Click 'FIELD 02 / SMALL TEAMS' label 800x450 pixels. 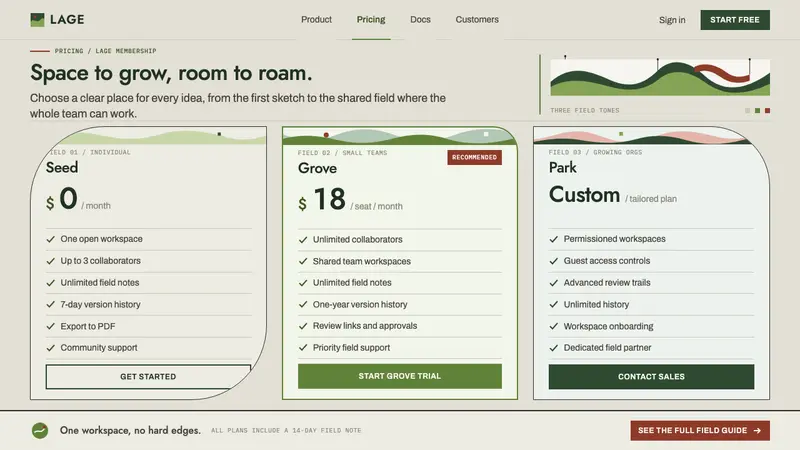(x=342, y=153)
